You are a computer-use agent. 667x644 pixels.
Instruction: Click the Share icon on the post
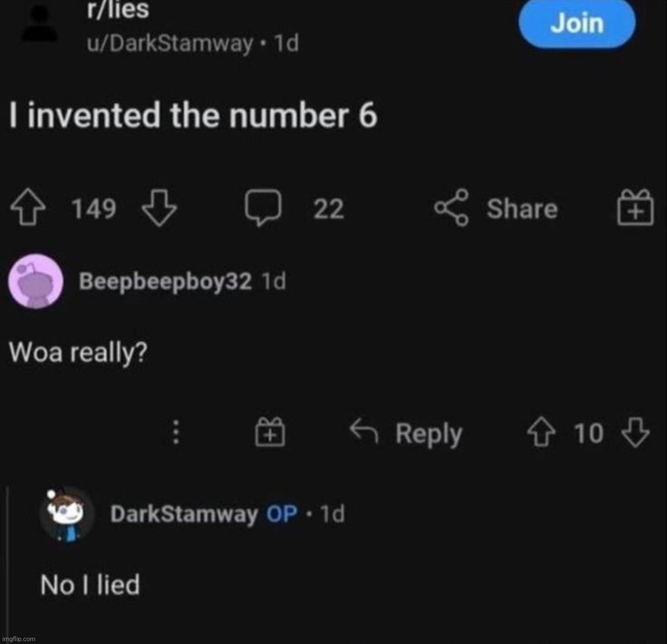click(x=452, y=209)
